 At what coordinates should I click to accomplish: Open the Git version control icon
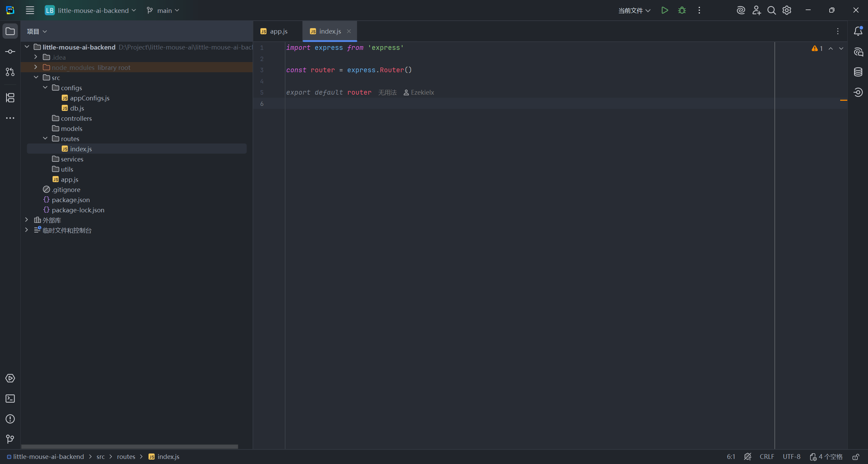pyautogui.click(x=10, y=439)
